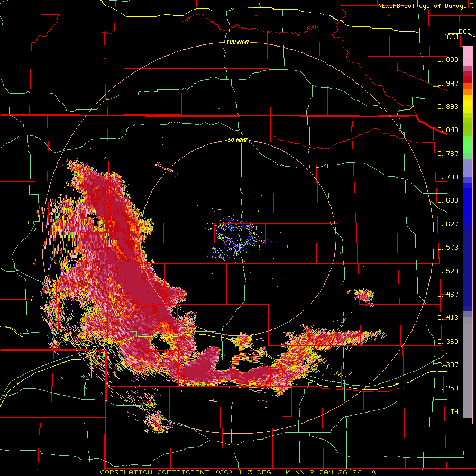Click the 0.733 legend value
Viewport: 476px width, 476px height.
[448, 177]
